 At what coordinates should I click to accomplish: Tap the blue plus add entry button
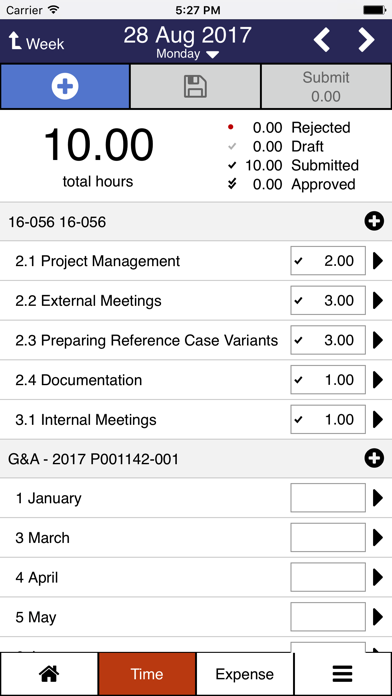(x=65, y=87)
